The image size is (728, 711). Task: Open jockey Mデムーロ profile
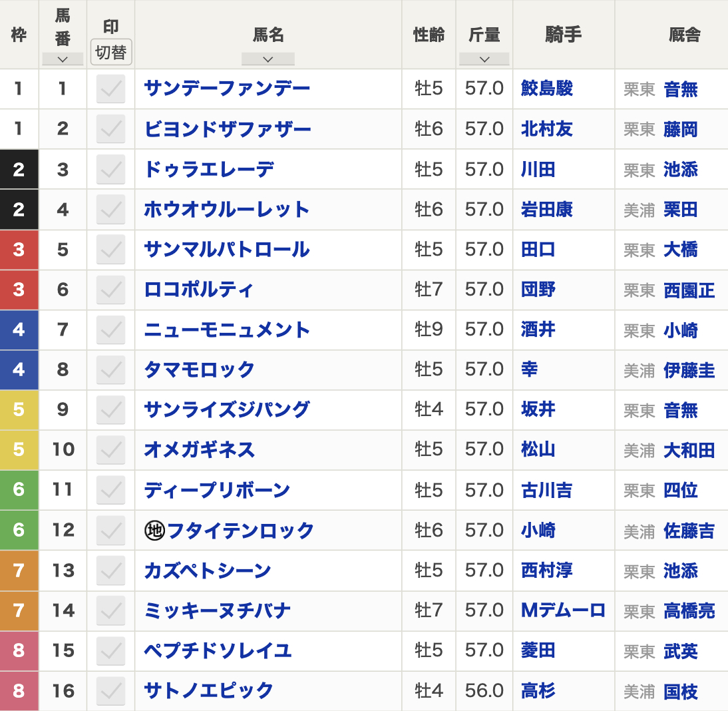[x=563, y=610]
